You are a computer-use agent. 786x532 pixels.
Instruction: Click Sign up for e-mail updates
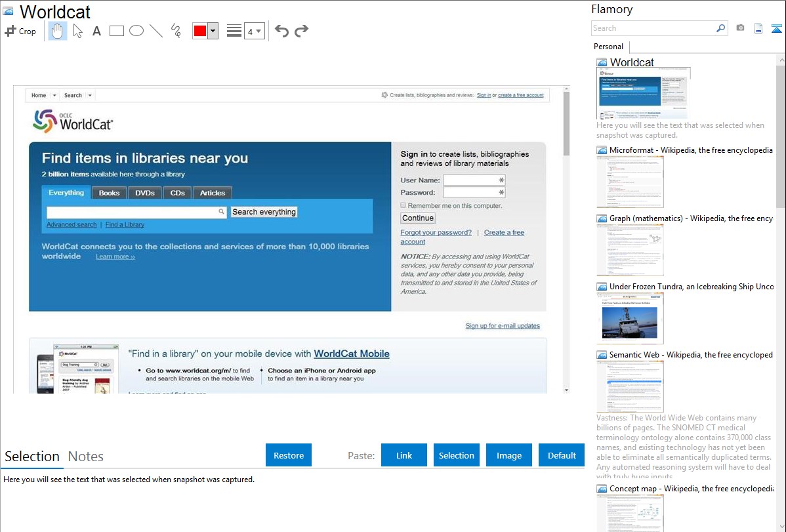click(503, 326)
